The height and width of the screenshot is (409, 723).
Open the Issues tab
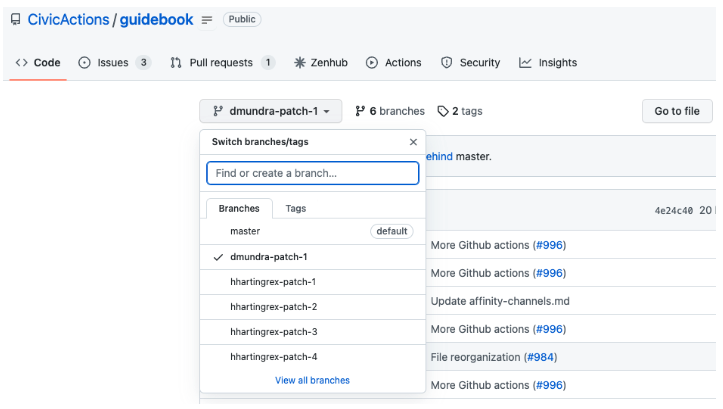click(x=113, y=62)
